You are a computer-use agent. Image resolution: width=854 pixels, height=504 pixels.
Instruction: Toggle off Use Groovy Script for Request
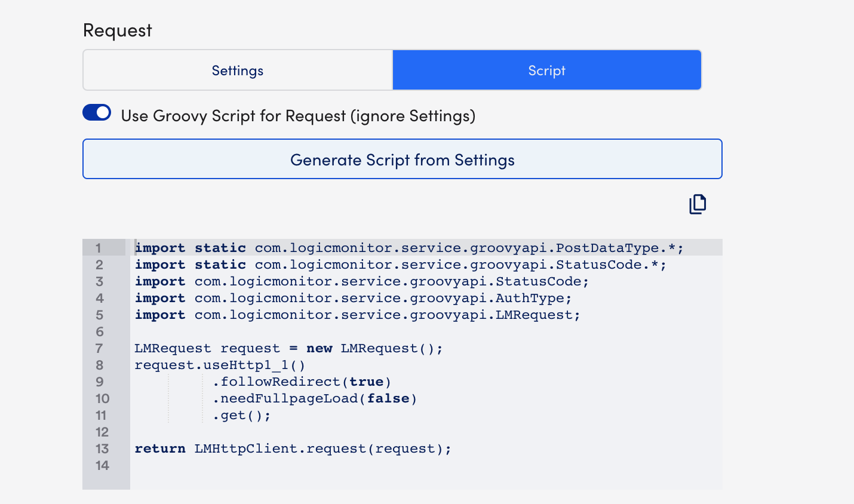click(97, 113)
